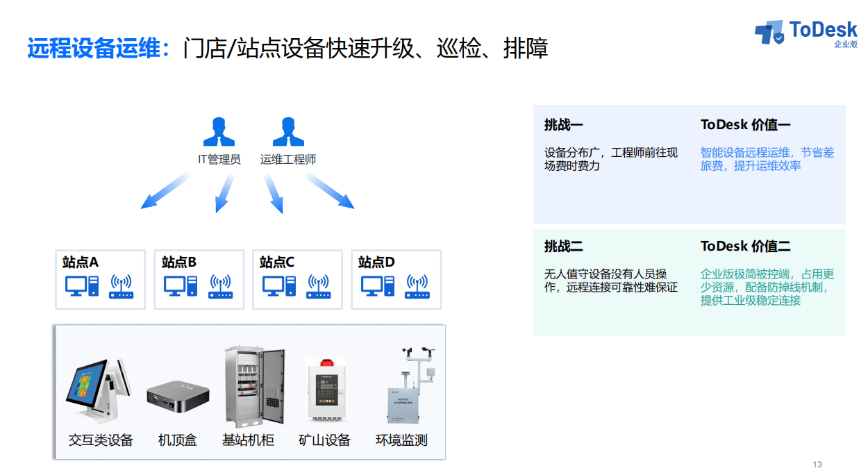The width and height of the screenshot is (868, 475).
Task: Click the ToDesk 价值一 heading
Action: [745, 125]
